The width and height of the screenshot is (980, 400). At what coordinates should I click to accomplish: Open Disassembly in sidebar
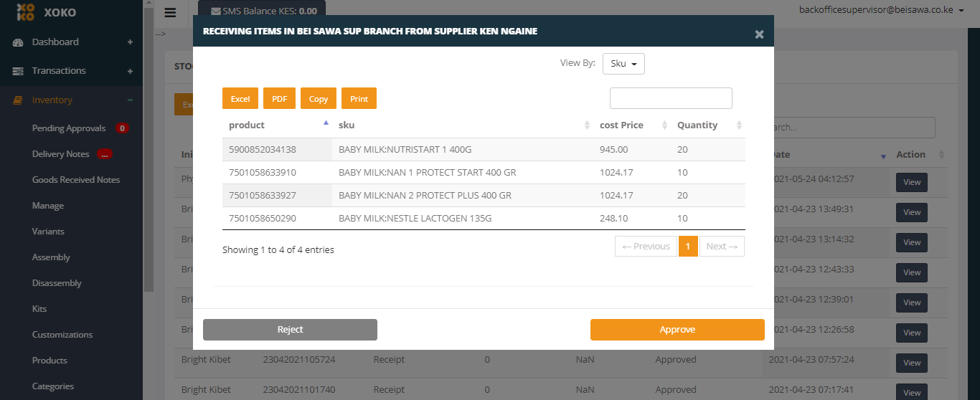point(57,283)
